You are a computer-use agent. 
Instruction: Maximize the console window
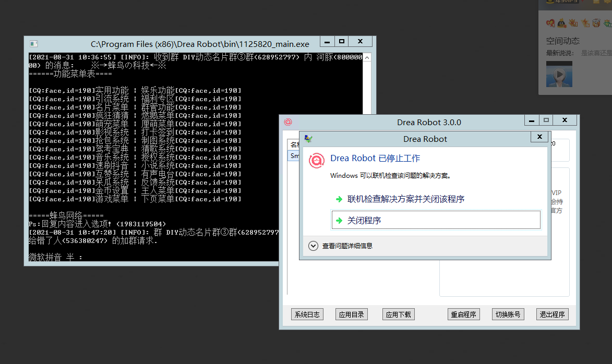pyautogui.click(x=342, y=41)
